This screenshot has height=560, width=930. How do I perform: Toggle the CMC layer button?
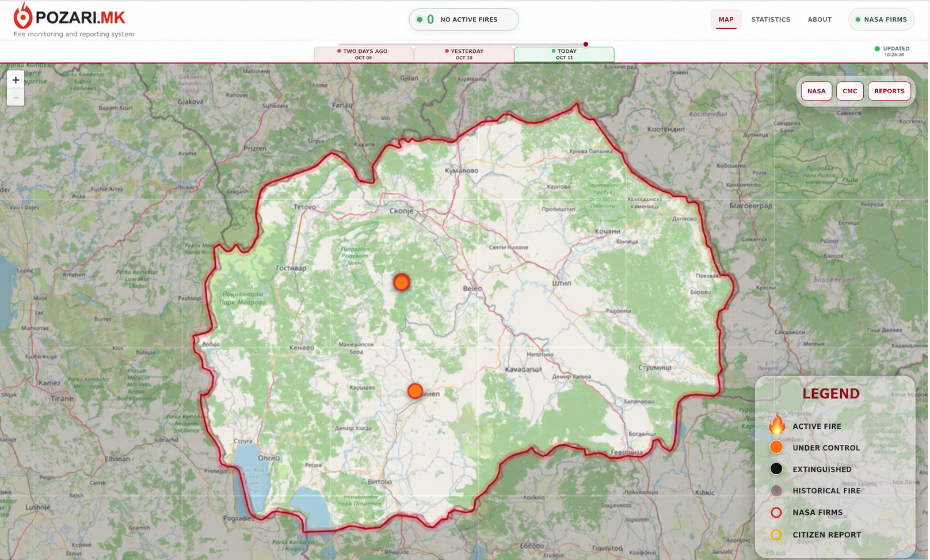849,91
